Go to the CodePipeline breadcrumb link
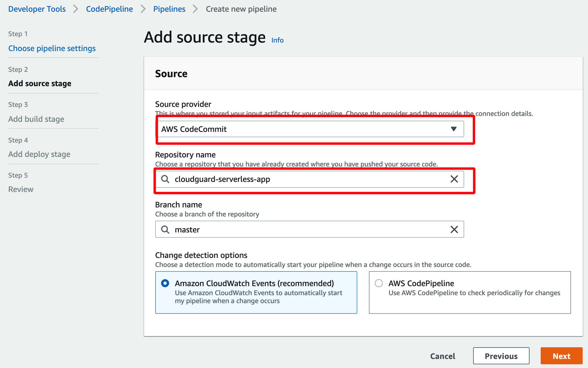This screenshot has height=368, width=588. (110, 9)
